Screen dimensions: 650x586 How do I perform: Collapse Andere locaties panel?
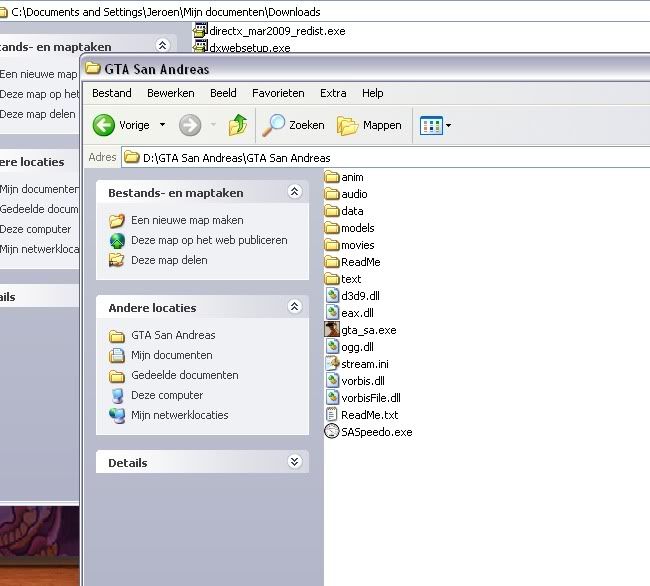click(x=294, y=306)
